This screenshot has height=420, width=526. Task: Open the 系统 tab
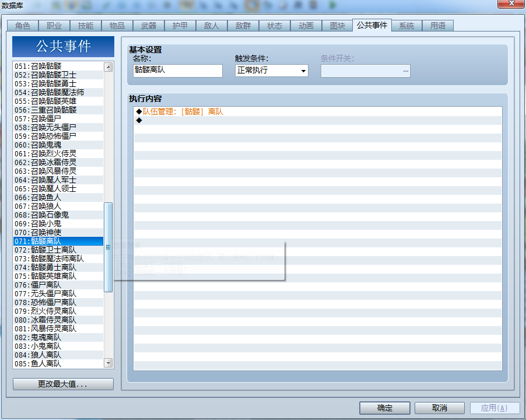(406, 26)
